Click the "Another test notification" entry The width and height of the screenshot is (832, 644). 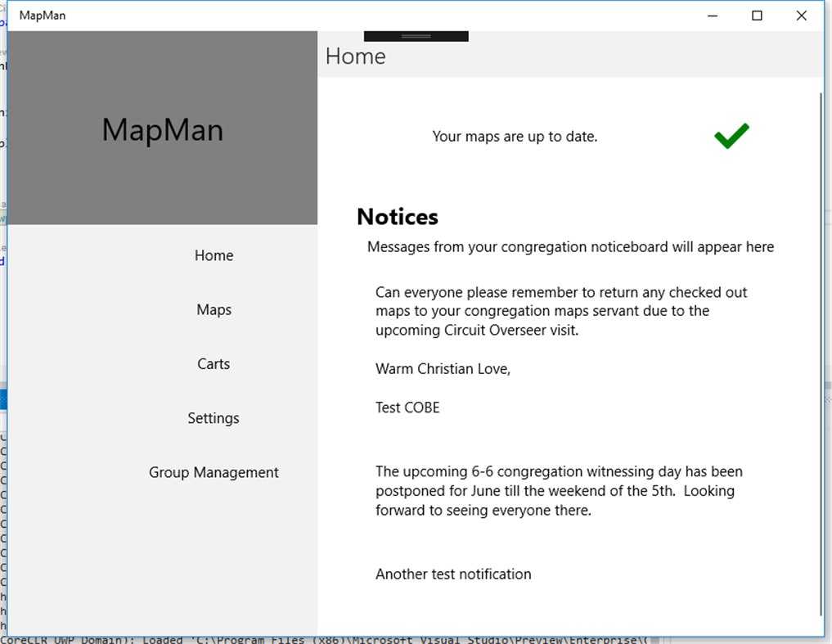(453, 574)
